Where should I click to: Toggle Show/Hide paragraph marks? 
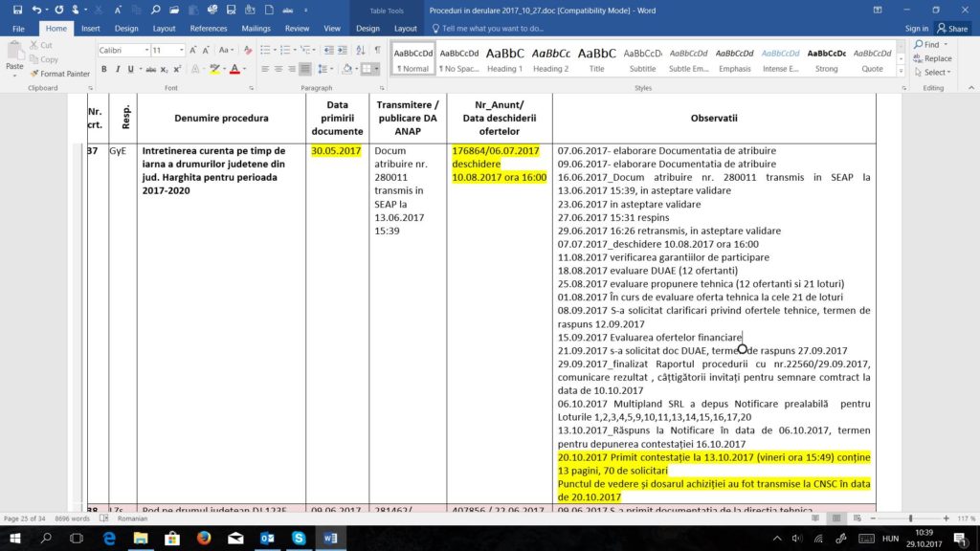pyautogui.click(x=377, y=50)
